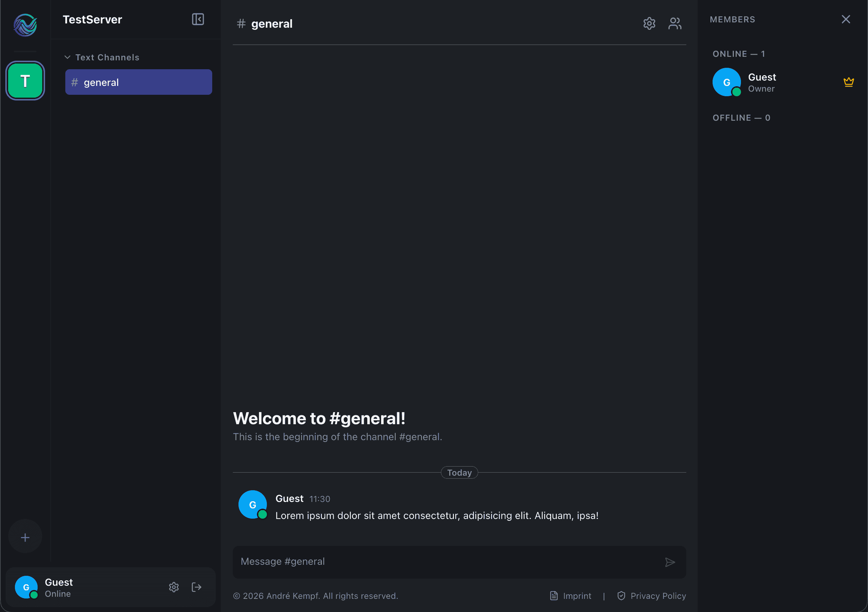
Task: Click the send message arrow icon
Action: pos(670,562)
